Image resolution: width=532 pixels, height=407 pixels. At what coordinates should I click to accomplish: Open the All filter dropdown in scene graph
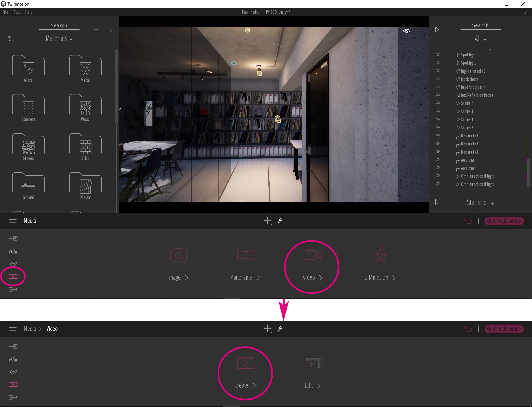480,39
